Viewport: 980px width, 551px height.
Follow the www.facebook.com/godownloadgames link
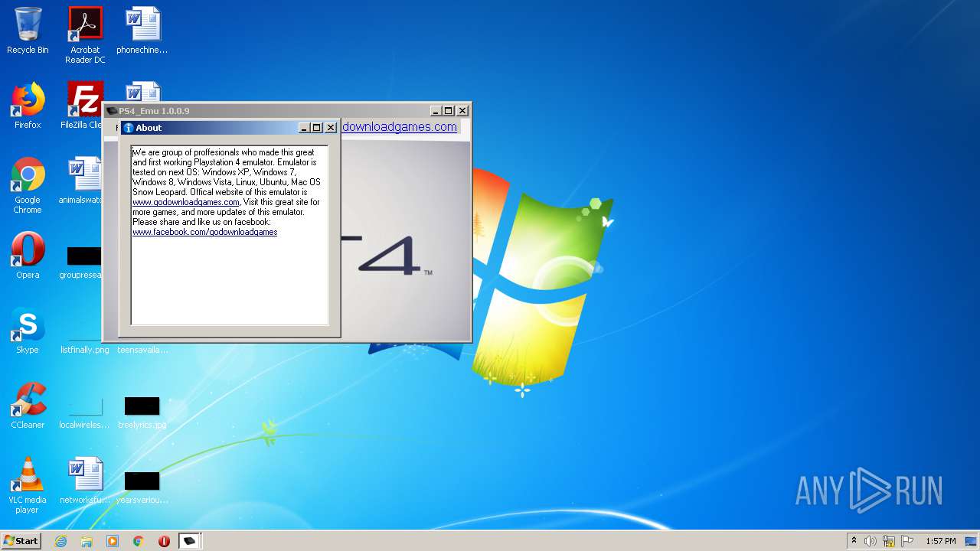coord(205,232)
